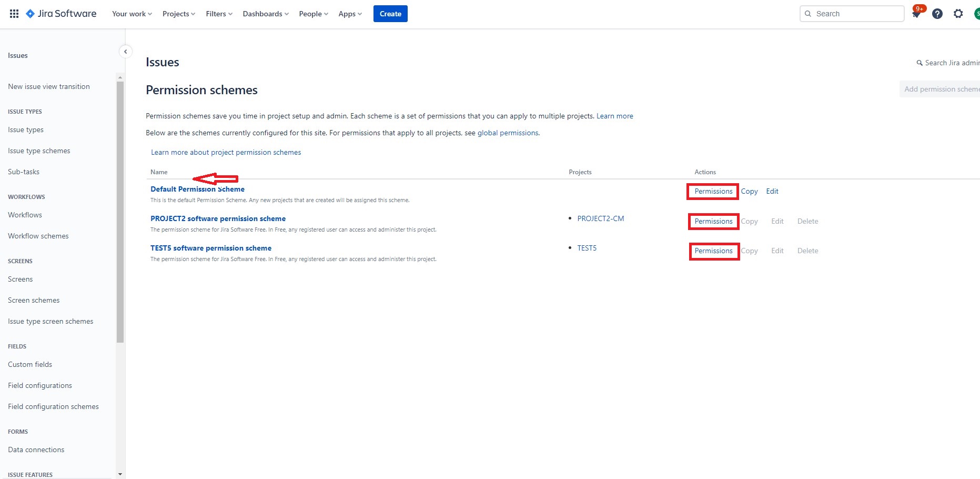The image size is (980, 479).
Task: Open the PROJECT2-CM project link
Action: (x=600, y=218)
